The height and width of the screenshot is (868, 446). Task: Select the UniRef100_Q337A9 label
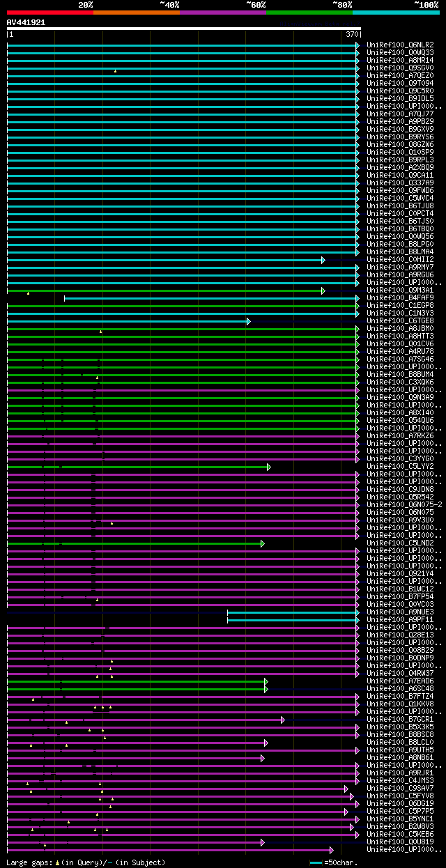(x=400, y=183)
